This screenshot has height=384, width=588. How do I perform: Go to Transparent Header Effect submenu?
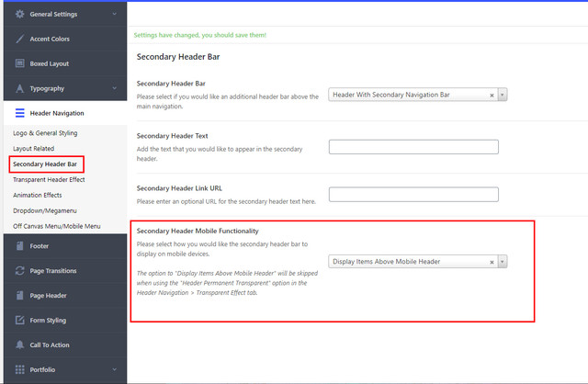[x=49, y=180]
